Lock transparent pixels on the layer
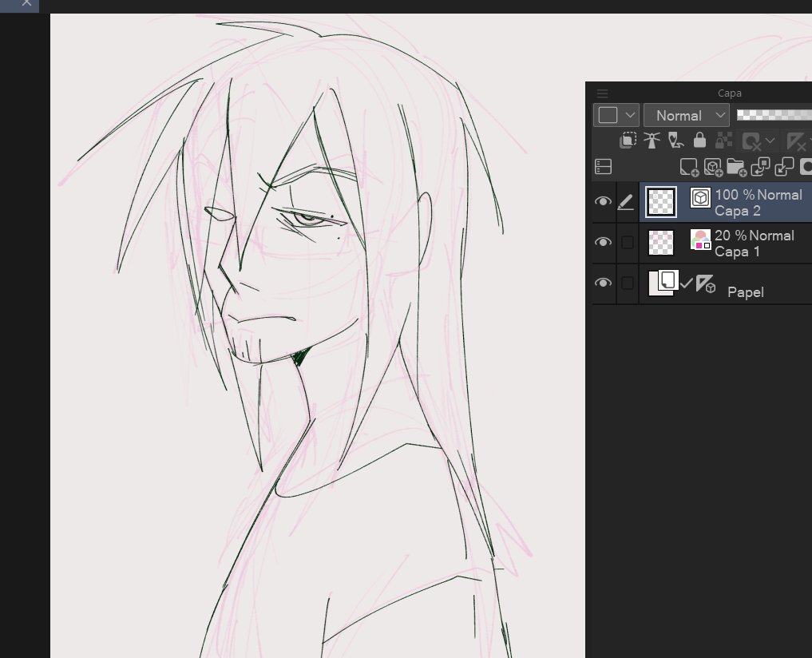 click(723, 141)
